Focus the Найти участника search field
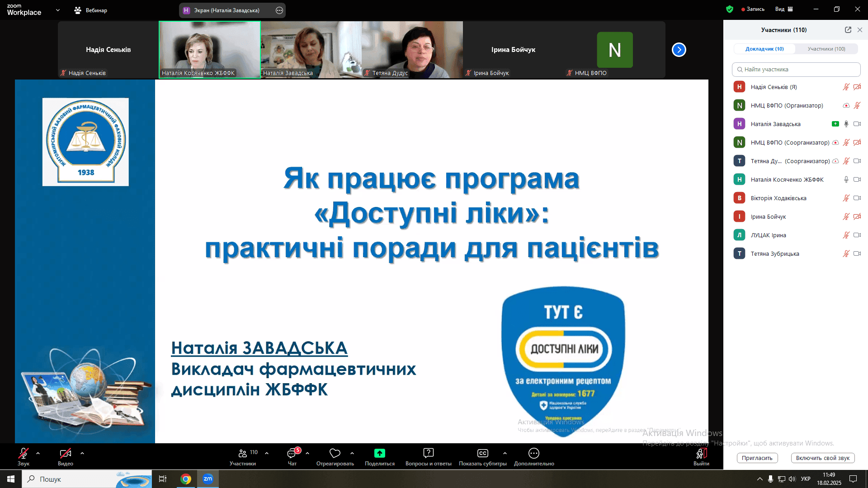Screen dimensions: 868x488 tap(796, 69)
